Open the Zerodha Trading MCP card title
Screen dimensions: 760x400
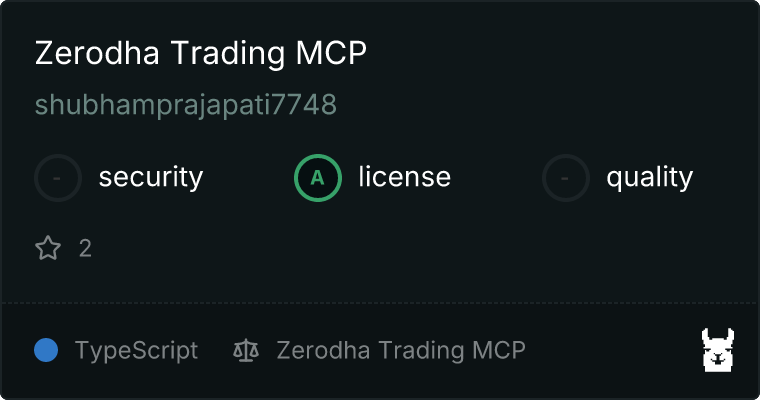201,52
